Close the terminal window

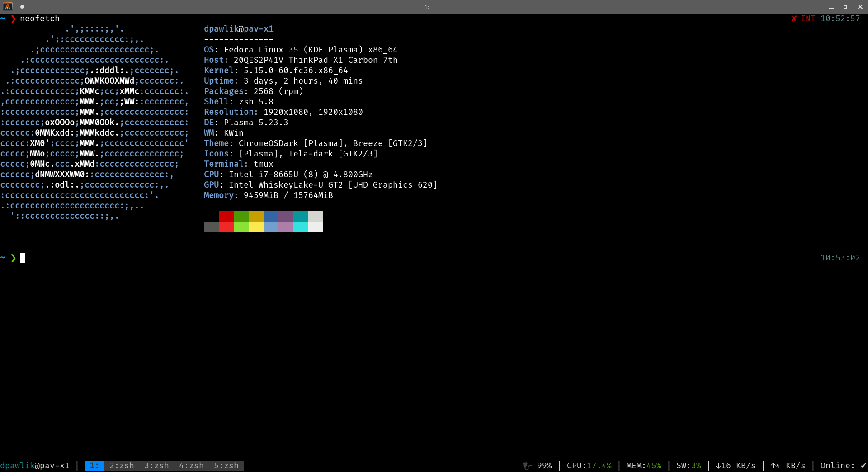(860, 7)
